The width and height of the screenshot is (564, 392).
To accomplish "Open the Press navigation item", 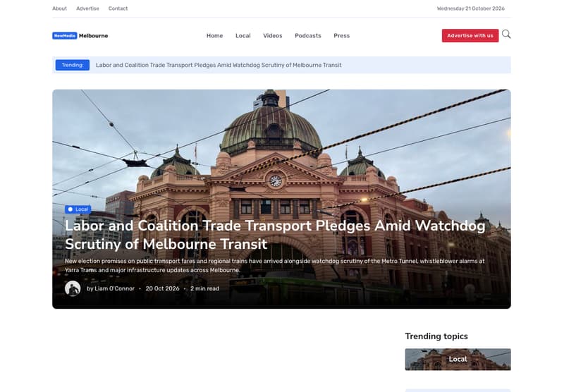I will point(342,35).
